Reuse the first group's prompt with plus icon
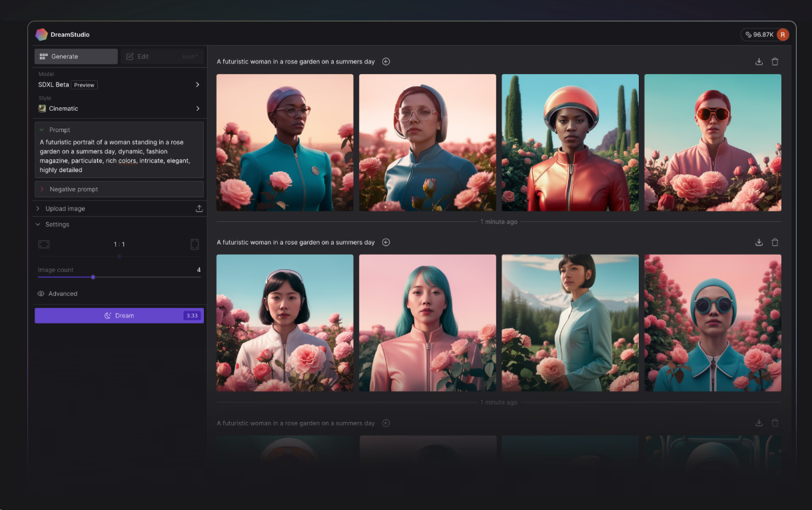 [x=386, y=61]
